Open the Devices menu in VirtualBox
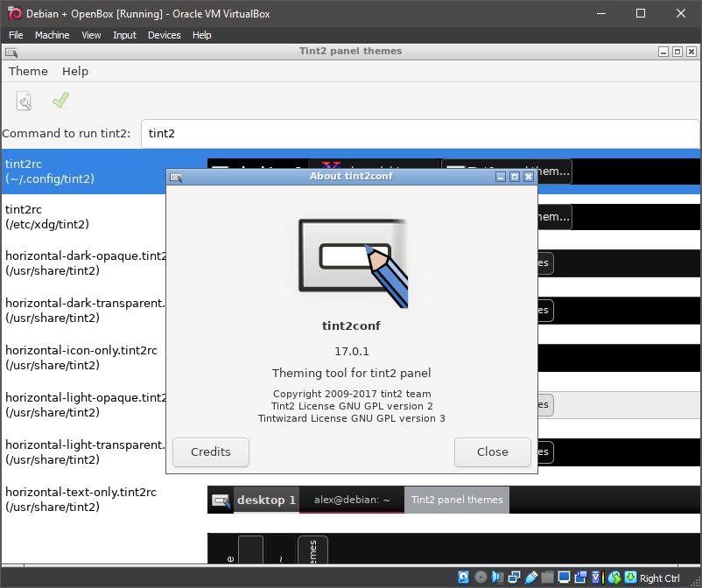This screenshot has width=702, height=588. coord(164,35)
